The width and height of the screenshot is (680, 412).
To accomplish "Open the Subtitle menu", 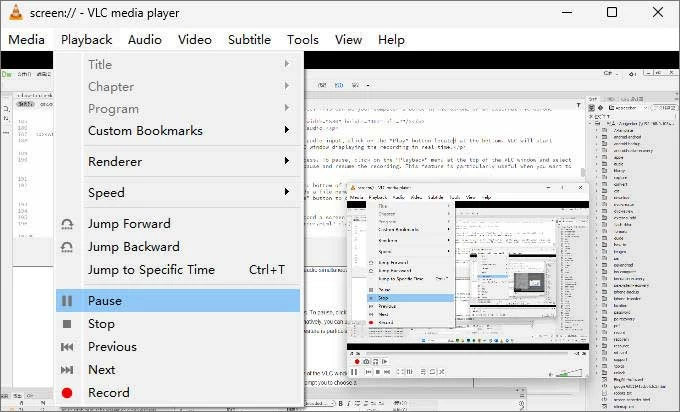I will (249, 40).
